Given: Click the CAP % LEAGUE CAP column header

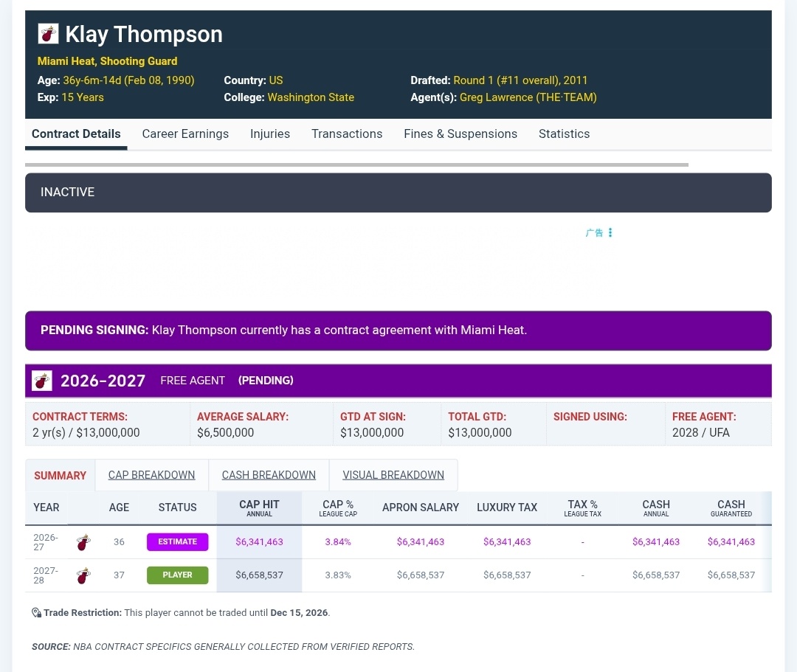Looking at the screenshot, I should [338, 508].
